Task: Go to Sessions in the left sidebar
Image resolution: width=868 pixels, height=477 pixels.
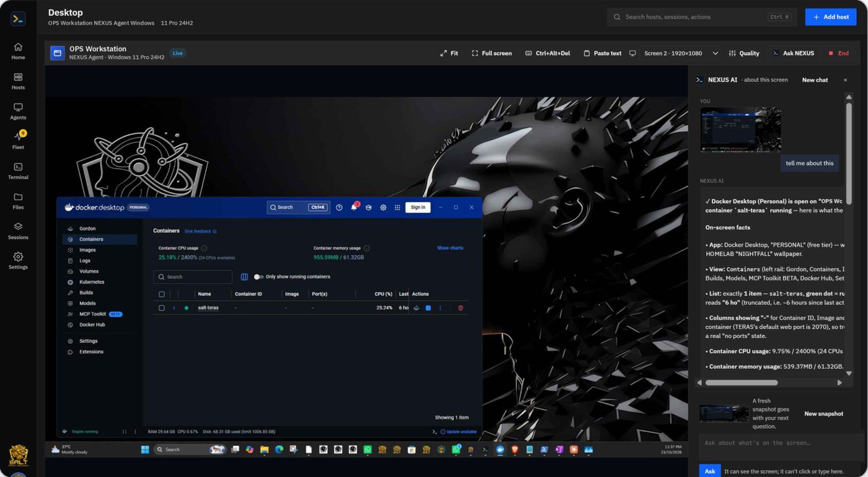Action: (x=18, y=230)
